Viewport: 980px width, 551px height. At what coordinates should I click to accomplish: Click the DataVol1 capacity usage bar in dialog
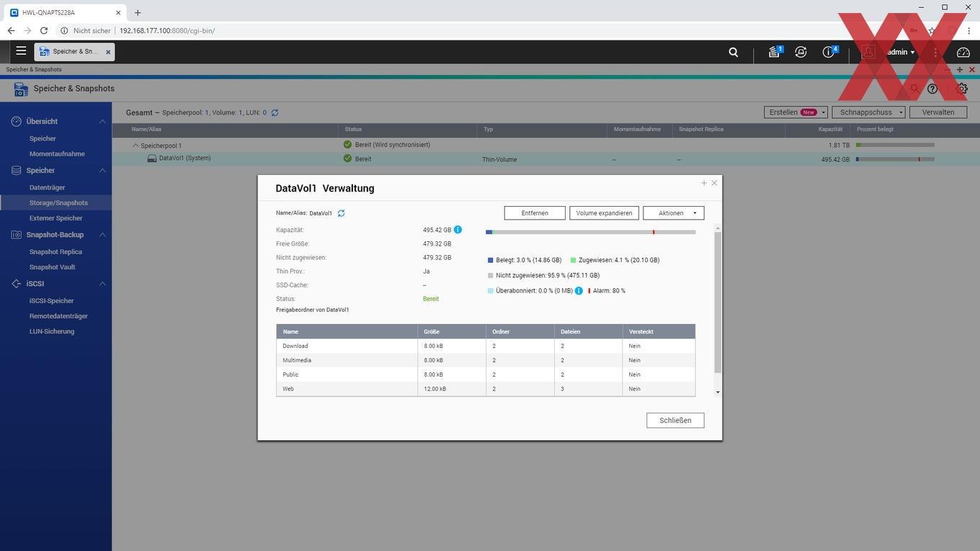[x=591, y=232]
